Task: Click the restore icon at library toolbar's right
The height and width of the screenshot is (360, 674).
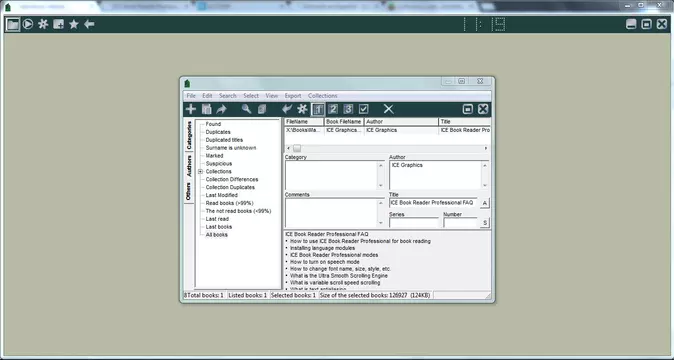Action: [468, 109]
